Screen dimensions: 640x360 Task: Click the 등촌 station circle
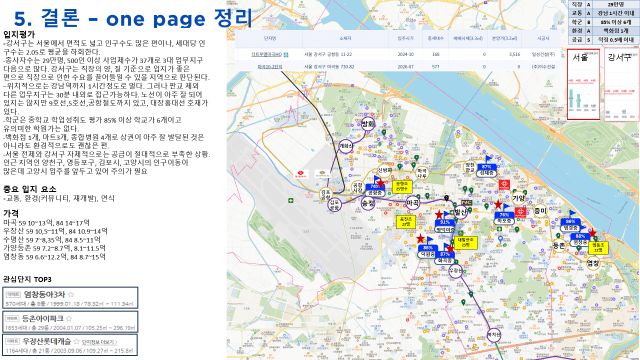(x=559, y=246)
